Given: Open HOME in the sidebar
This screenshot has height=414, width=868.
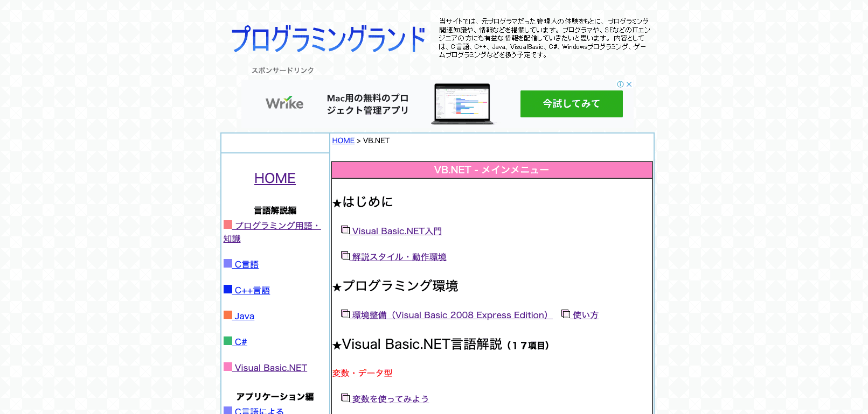Looking at the screenshot, I should 275,178.
